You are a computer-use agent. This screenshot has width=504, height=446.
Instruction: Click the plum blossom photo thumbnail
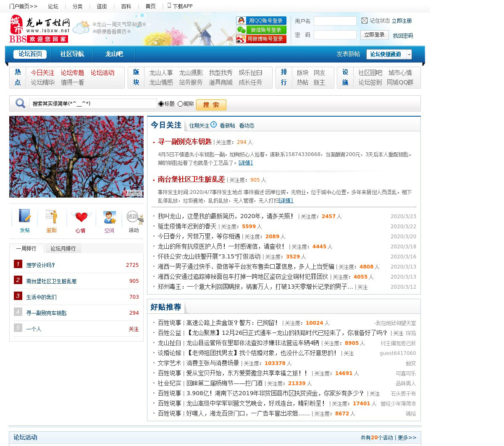click(76, 156)
